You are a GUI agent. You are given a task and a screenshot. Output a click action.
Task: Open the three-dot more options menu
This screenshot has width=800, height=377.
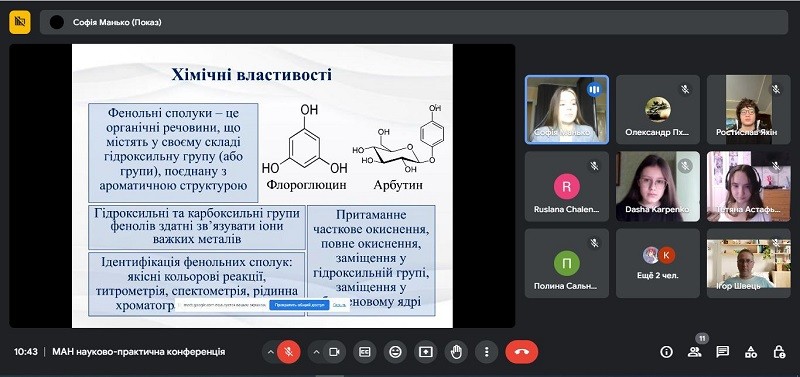(x=487, y=352)
